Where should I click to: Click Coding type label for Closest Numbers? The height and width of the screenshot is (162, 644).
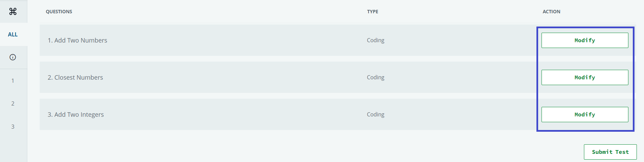[376, 77]
